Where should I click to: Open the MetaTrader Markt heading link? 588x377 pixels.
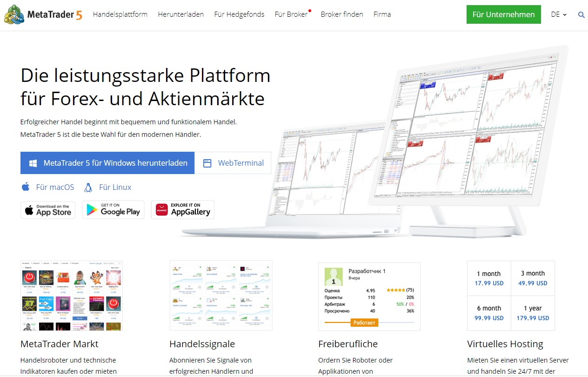click(x=60, y=344)
